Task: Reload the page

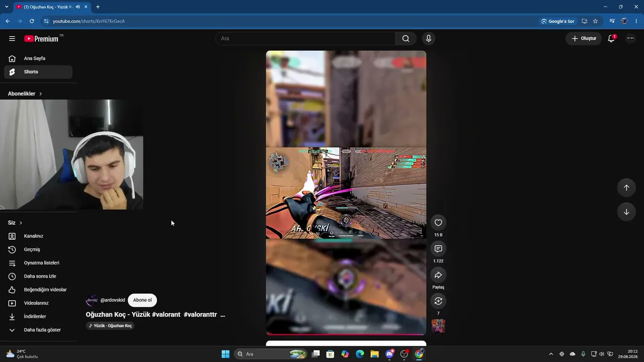Action: [x=32, y=21]
